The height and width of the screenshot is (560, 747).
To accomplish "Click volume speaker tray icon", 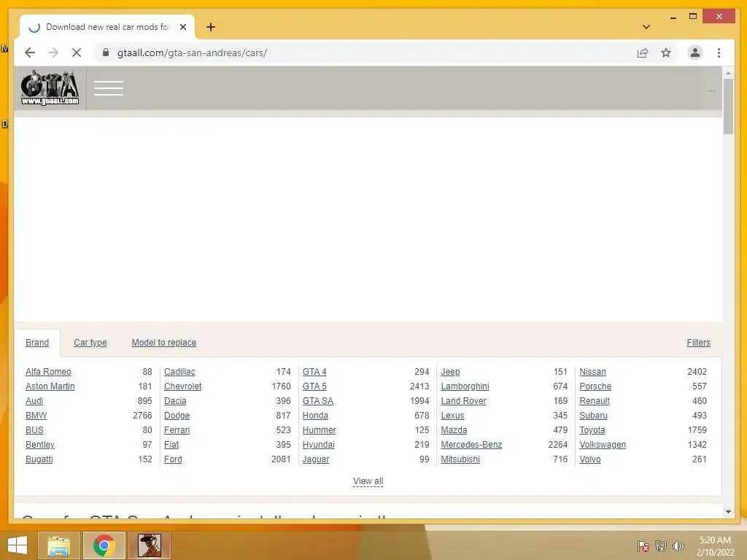I will (x=678, y=546).
